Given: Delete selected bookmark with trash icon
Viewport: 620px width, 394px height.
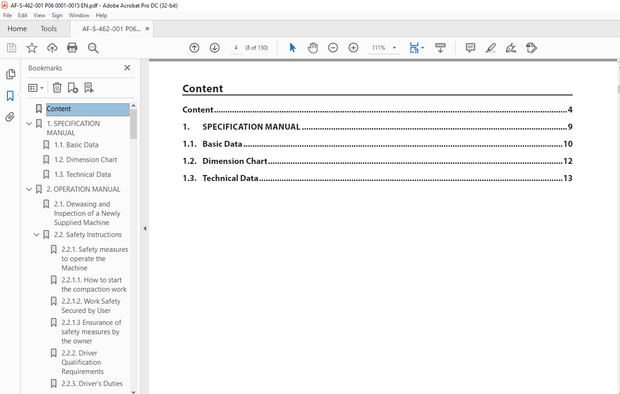Looking at the screenshot, I should pos(57,87).
